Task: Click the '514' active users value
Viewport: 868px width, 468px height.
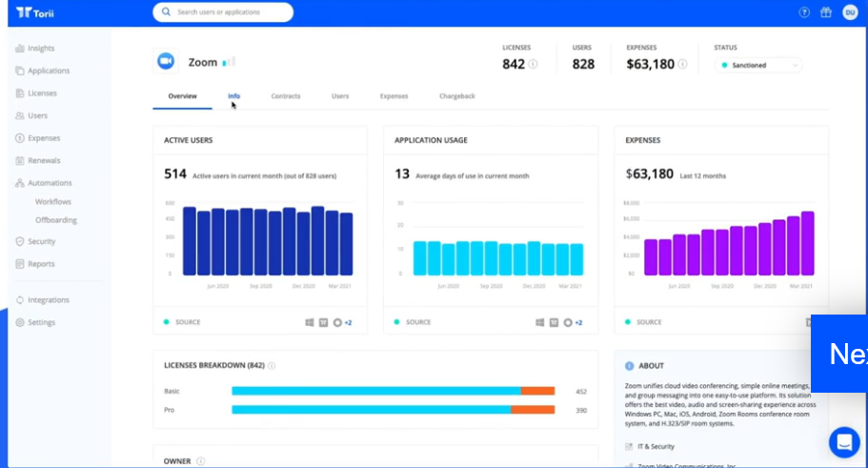Action: coord(175,174)
